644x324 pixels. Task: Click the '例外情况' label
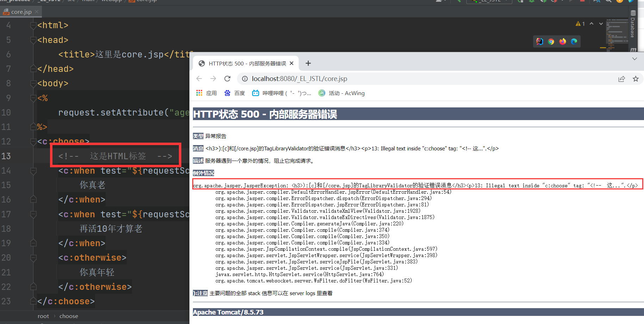204,173
